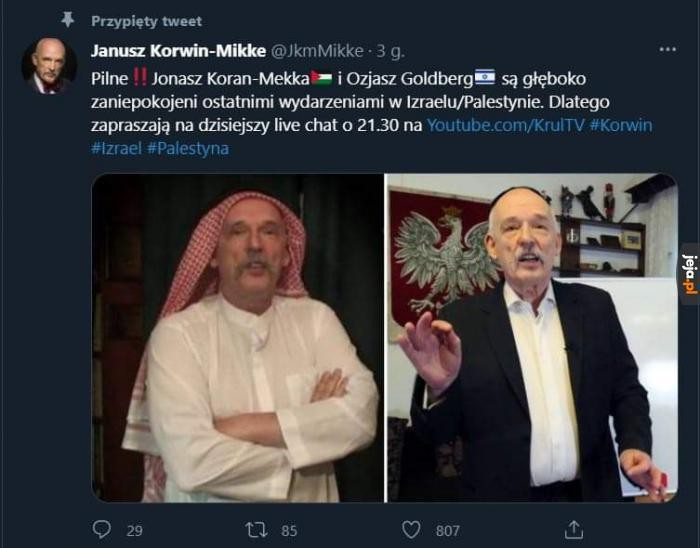Click the jeja.pl watermark badge
The height and width of the screenshot is (548, 700).
click(691, 274)
